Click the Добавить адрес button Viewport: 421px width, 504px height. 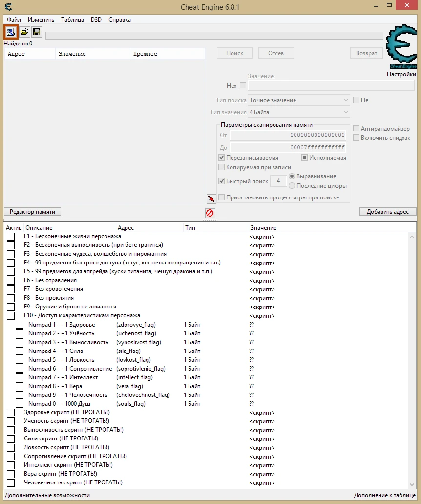coord(388,210)
